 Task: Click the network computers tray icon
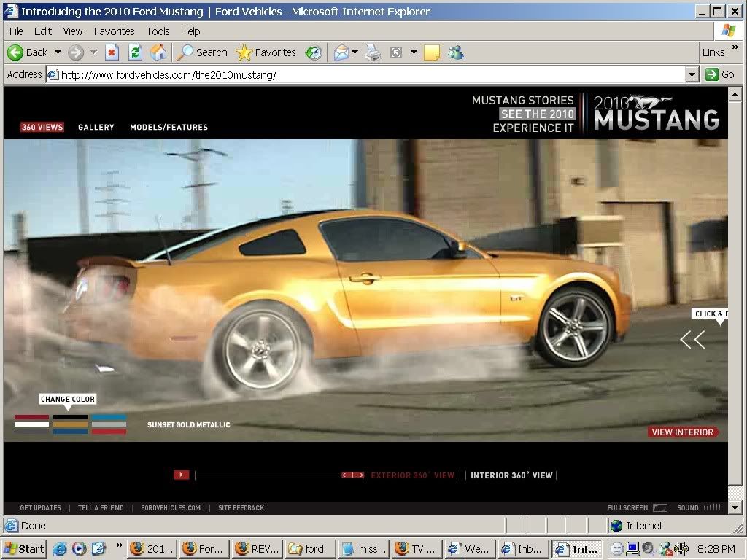[632, 549]
